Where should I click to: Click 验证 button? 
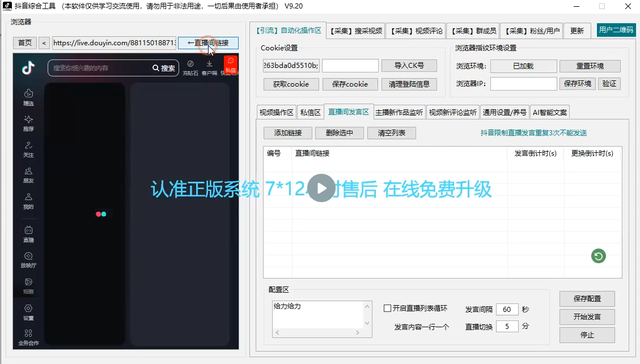pos(609,84)
